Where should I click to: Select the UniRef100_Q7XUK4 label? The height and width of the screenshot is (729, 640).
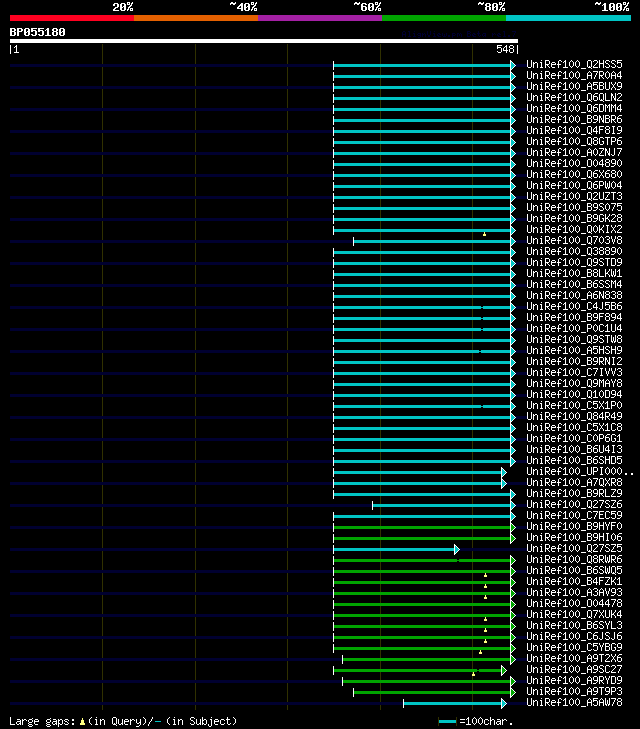574,615
